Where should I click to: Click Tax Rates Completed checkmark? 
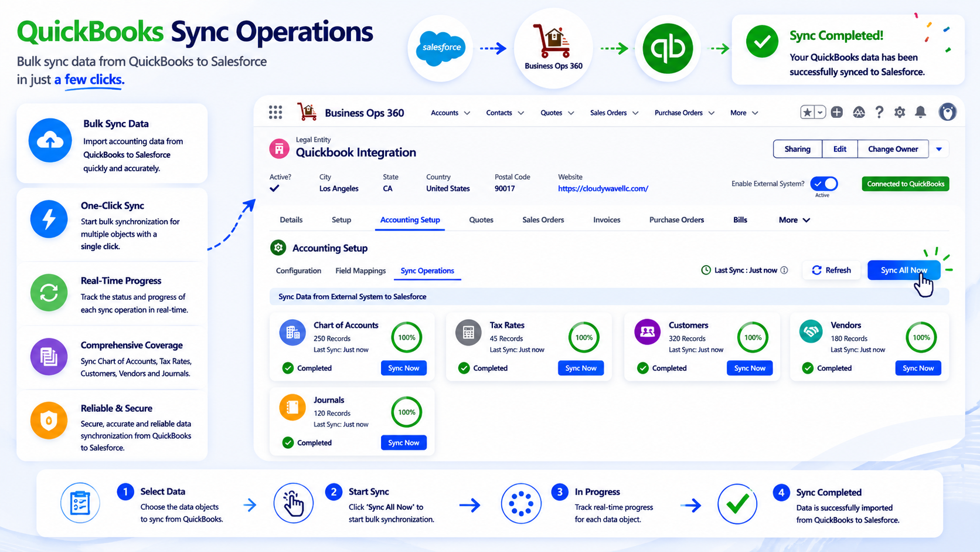pyautogui.click(x=464, y=368)
